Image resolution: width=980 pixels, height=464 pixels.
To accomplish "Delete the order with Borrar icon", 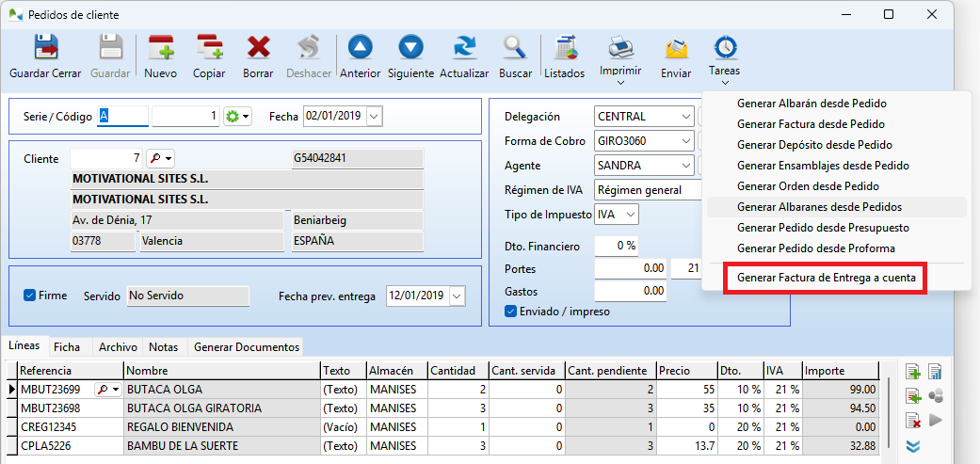I will tap(258, 47).
